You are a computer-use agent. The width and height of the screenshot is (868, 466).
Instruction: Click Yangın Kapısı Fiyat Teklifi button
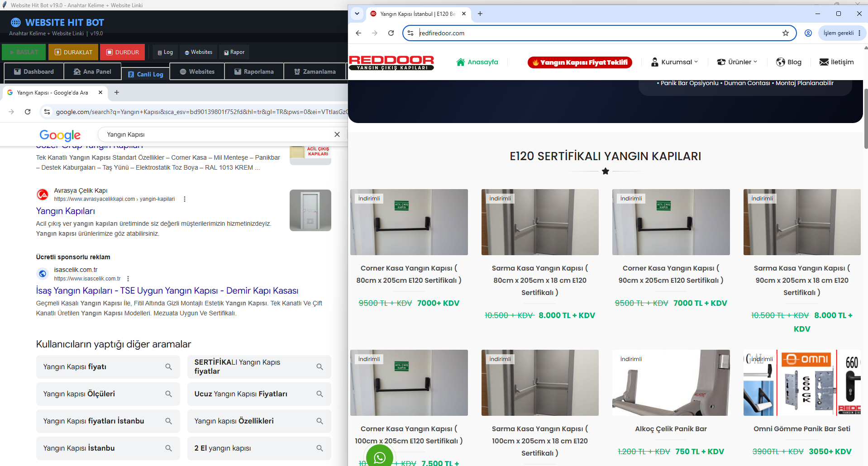point(580,62)
